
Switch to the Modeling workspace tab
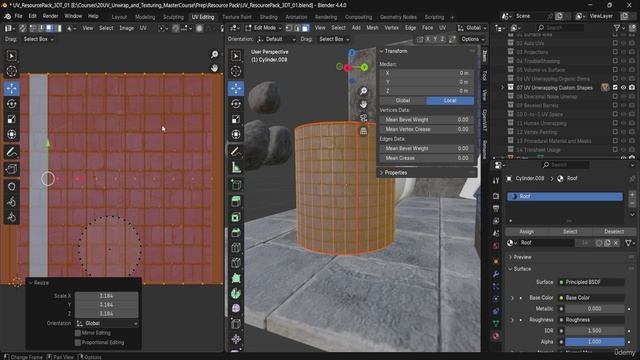145,17
